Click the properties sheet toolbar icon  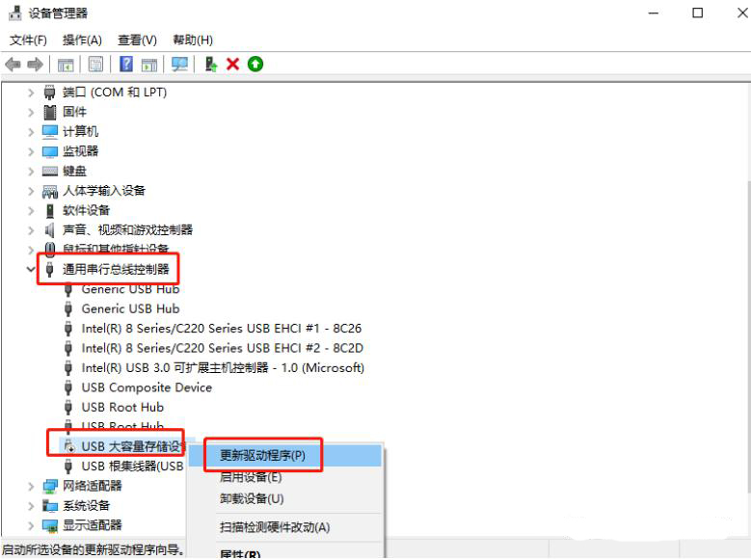tap(95, 65)
